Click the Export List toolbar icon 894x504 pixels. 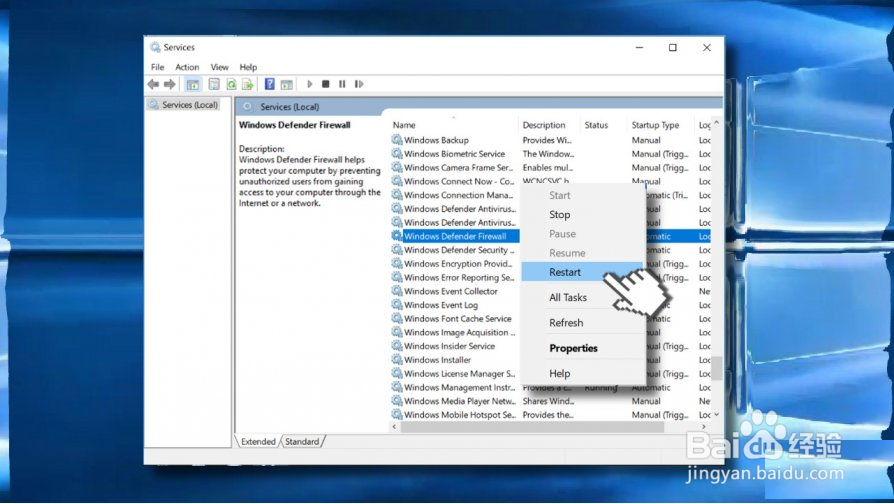247,84
